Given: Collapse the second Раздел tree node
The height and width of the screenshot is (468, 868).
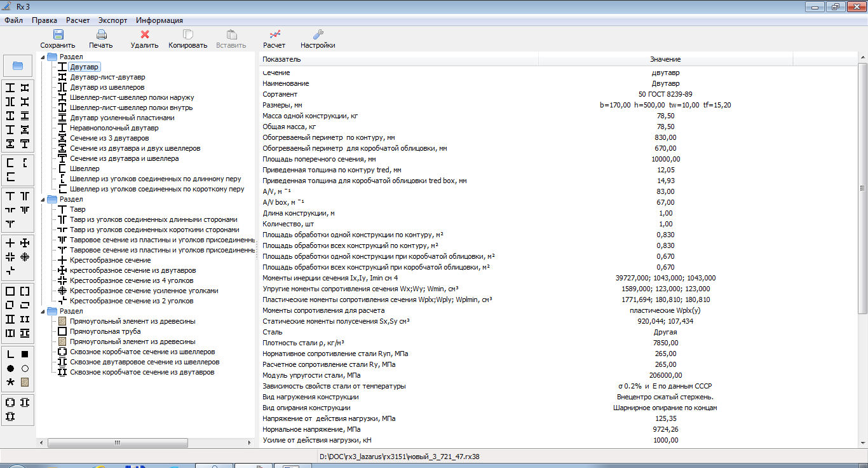Looking at the screenshot, I should point(44,199).
